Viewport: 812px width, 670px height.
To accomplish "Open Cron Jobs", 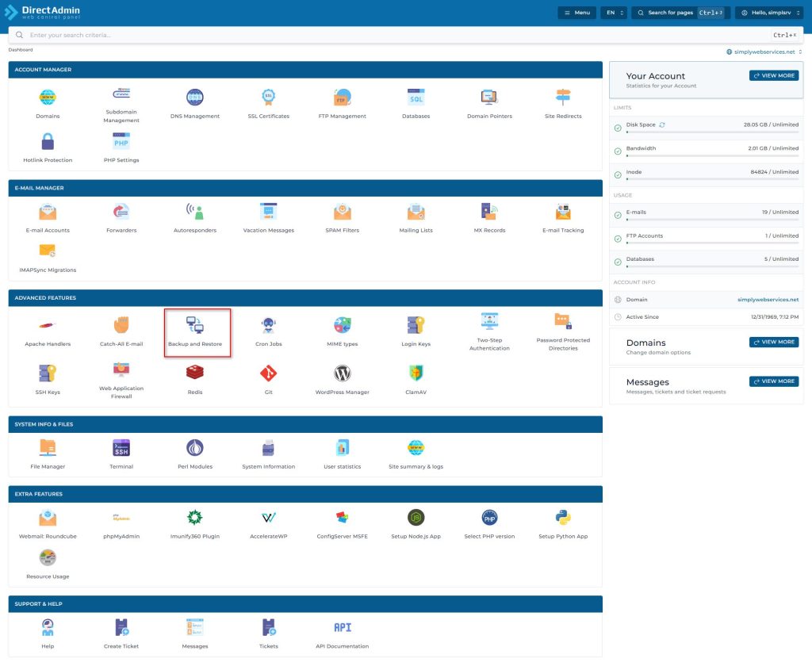I will (268, 332).
